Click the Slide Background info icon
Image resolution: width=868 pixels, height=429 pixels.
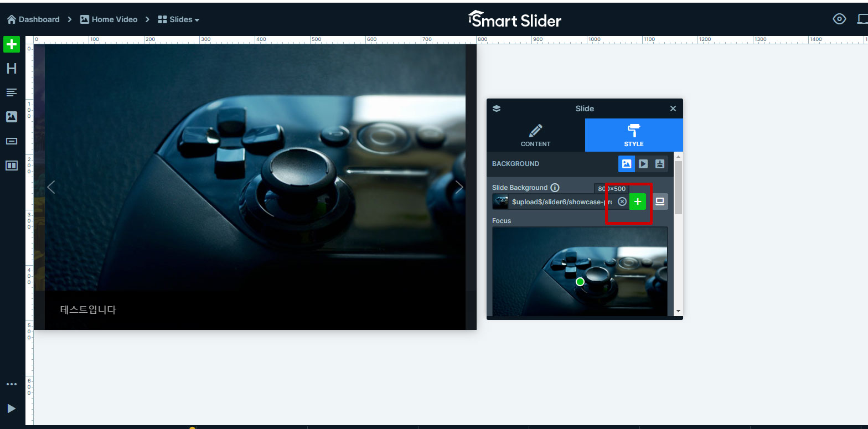[555, 188]
